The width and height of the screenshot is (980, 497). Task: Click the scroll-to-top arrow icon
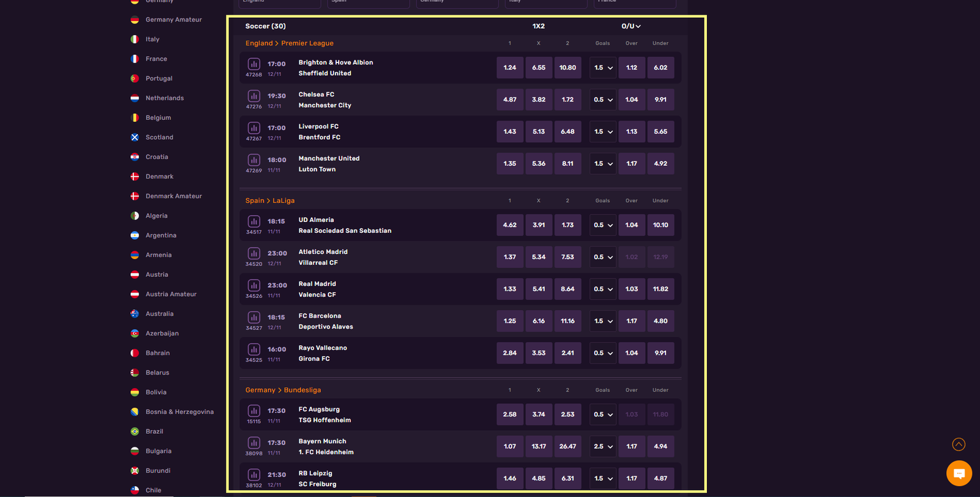(958, 444)
